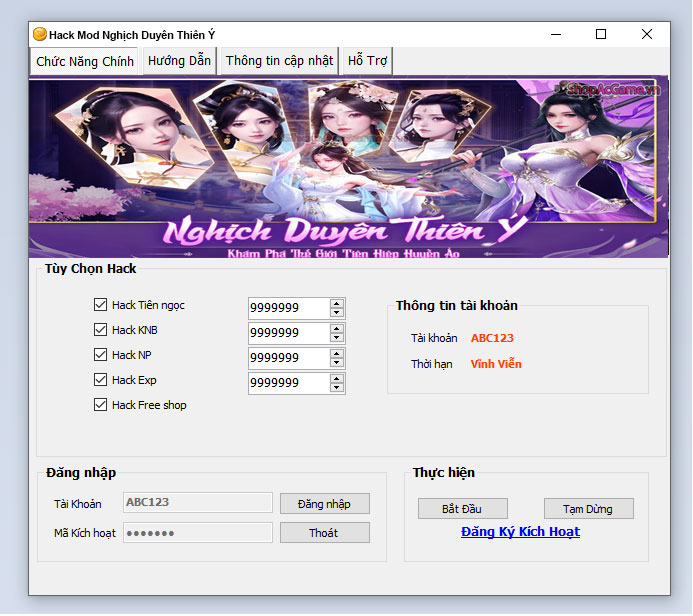Decrease the Hack Exp value with down arrow
This screenshot has width=693, height=616.
click(x=337, y=388)
